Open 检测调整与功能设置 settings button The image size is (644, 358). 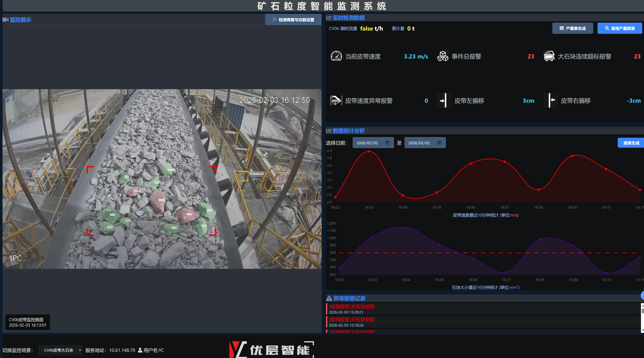coord(293,20)
